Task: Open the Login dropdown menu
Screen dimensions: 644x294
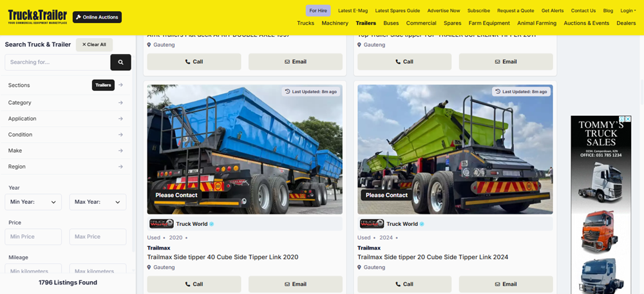Action: pos(628,11)
